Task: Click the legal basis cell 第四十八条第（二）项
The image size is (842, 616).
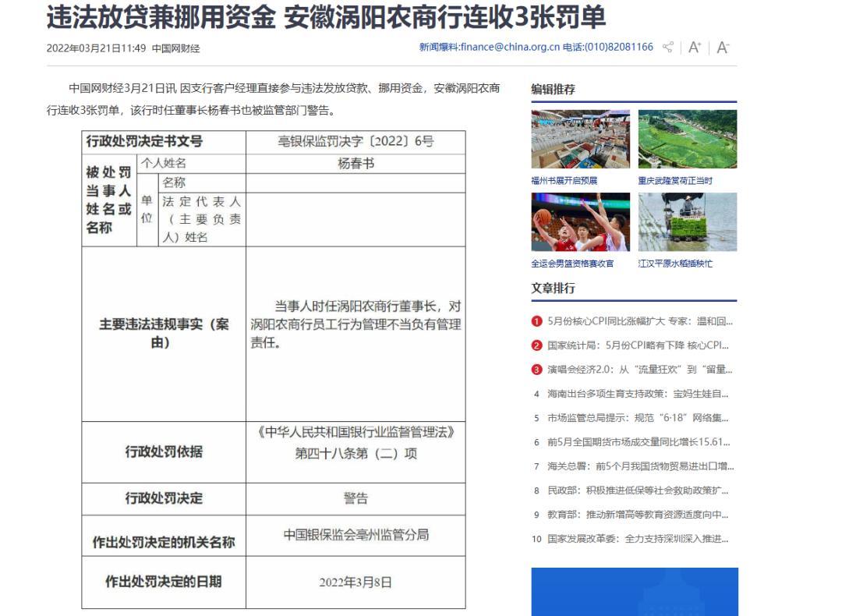Action: [356, 454]
